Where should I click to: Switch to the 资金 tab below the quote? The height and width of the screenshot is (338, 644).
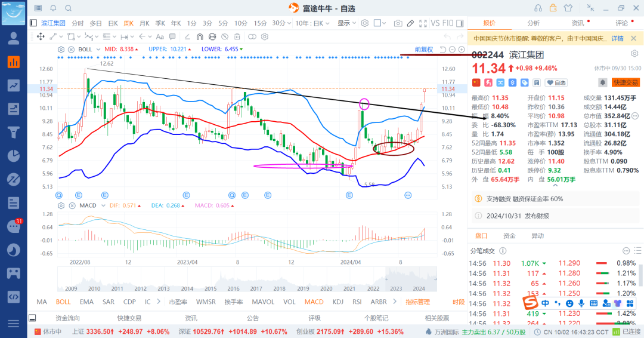click(509, 236)
